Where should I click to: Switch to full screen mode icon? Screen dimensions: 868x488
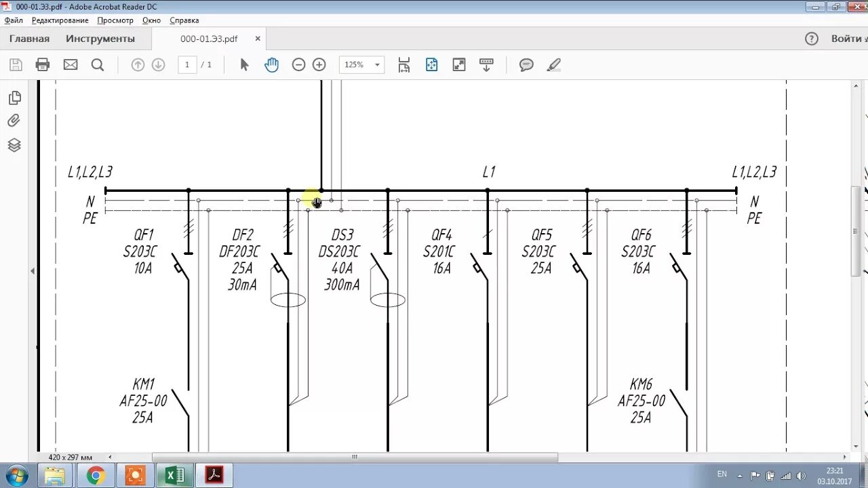(459, 65)
